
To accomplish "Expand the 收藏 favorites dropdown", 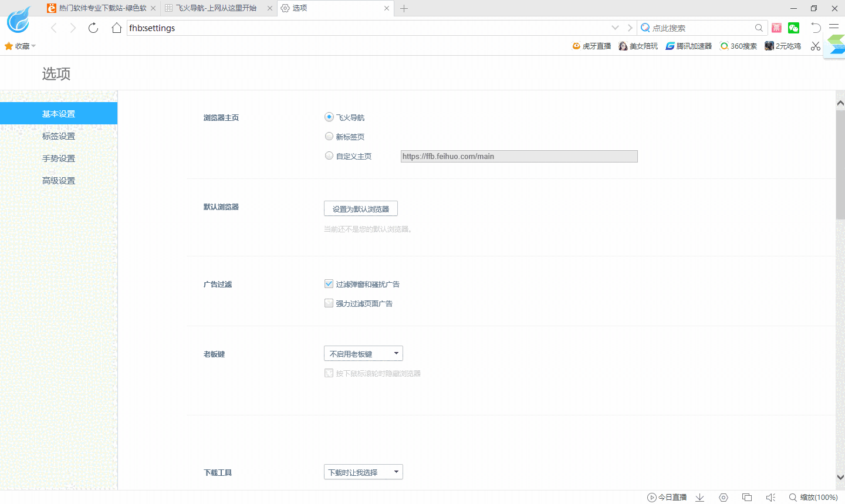I will [x=33, y=46].
